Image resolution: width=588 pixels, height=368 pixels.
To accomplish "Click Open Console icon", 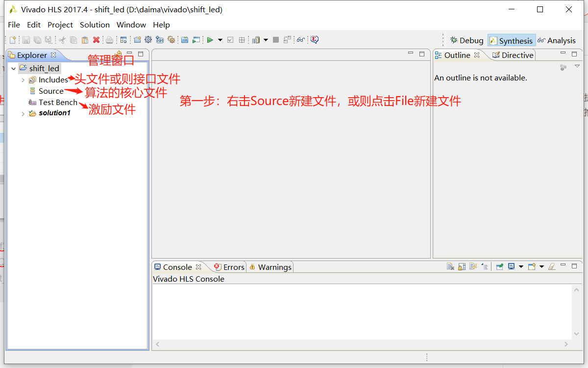I will coord(532,266).
